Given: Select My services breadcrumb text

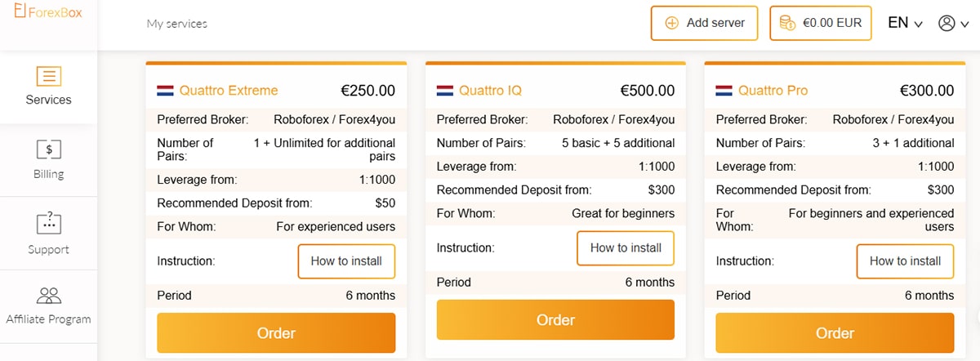Looking at the screenshot, I should (177, 24).
